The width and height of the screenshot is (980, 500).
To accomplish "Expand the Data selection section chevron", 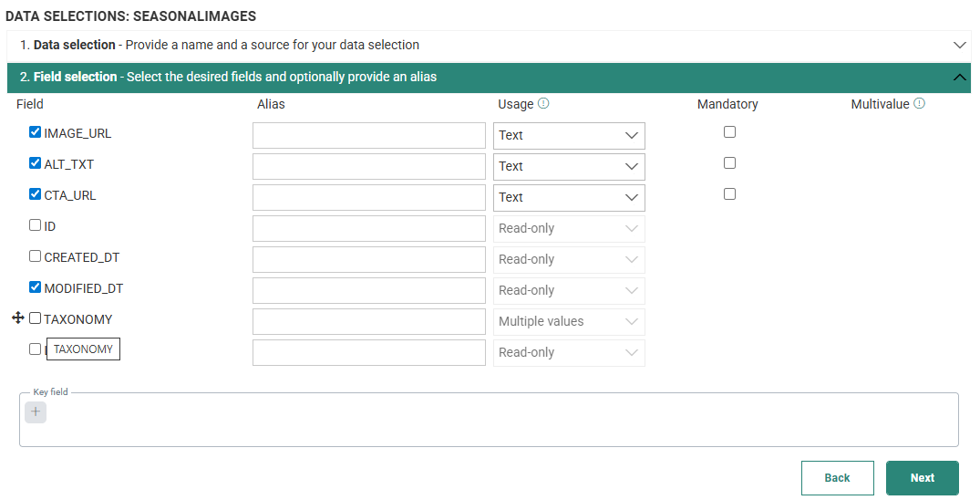I will (x=959, y=45).
